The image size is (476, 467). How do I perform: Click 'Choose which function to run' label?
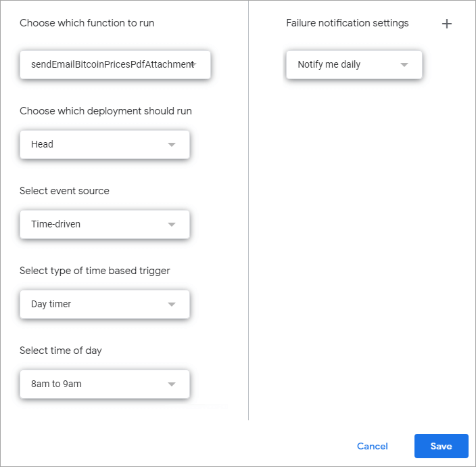87,23
